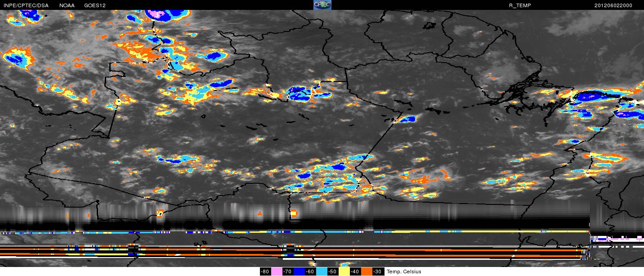The image size is (644, 276).
Task: Click the dark blue legend color swatch
Action: click(x=299, y=271)
